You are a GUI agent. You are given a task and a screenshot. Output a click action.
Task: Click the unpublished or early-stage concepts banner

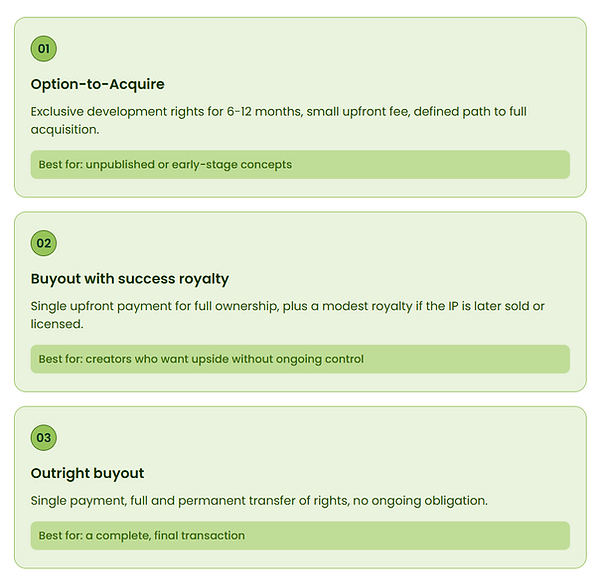300,165
